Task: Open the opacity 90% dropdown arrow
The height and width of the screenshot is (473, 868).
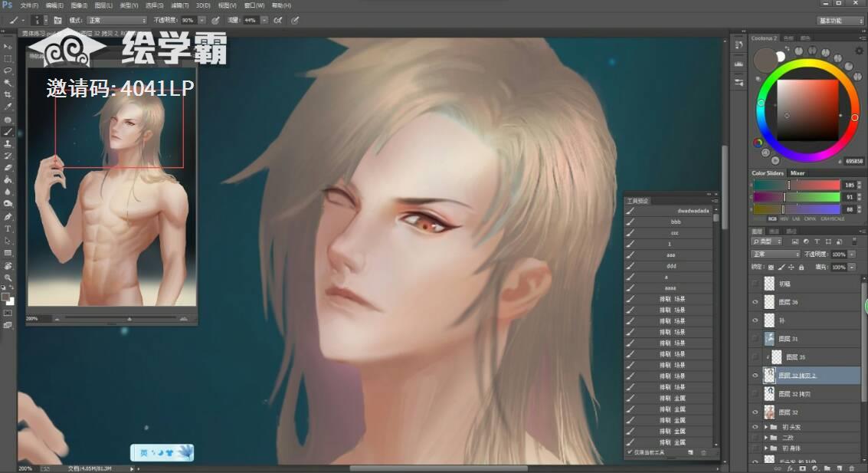Action: click(x=202, y=21)
